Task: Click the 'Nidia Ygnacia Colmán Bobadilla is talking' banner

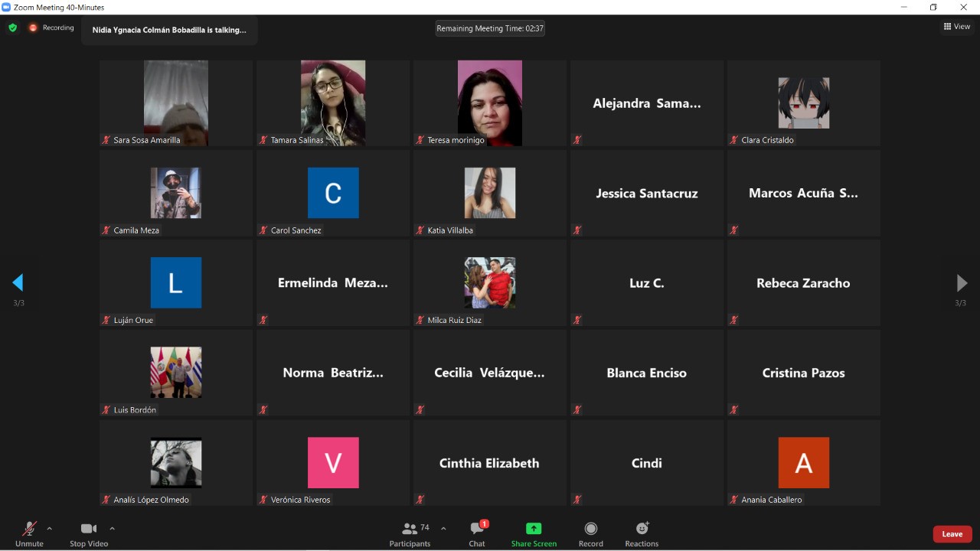Action: pos(169,30)
